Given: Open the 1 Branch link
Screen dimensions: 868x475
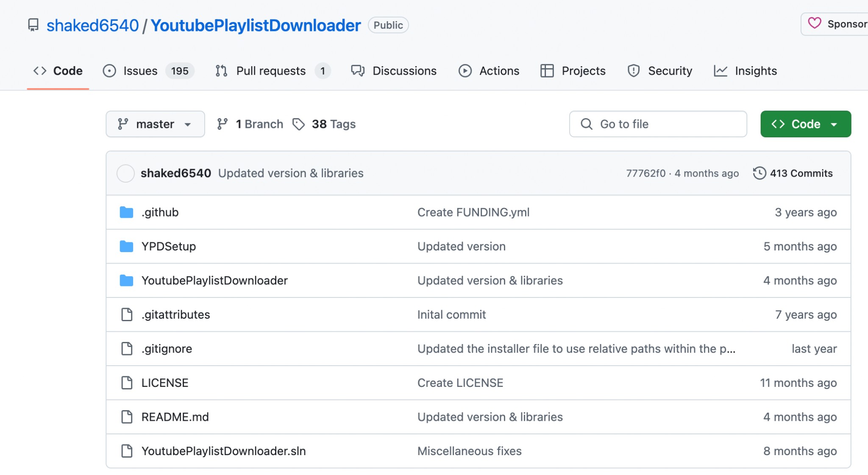Looking at the screenshot, I should click(250, 124).
